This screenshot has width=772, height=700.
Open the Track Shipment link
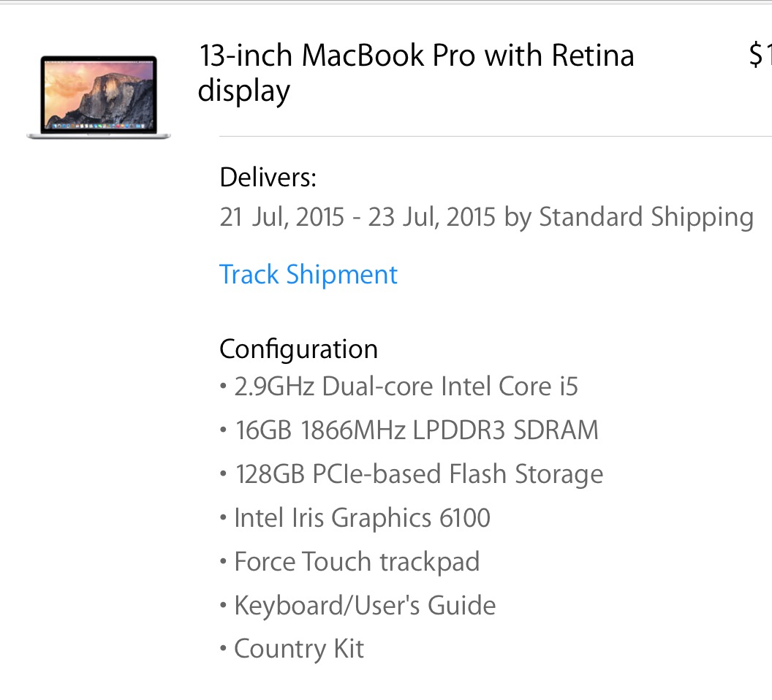click(309, 275)
